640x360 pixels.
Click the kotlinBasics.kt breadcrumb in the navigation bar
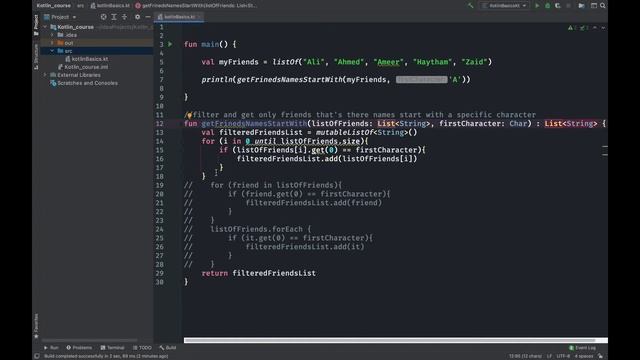110,6
